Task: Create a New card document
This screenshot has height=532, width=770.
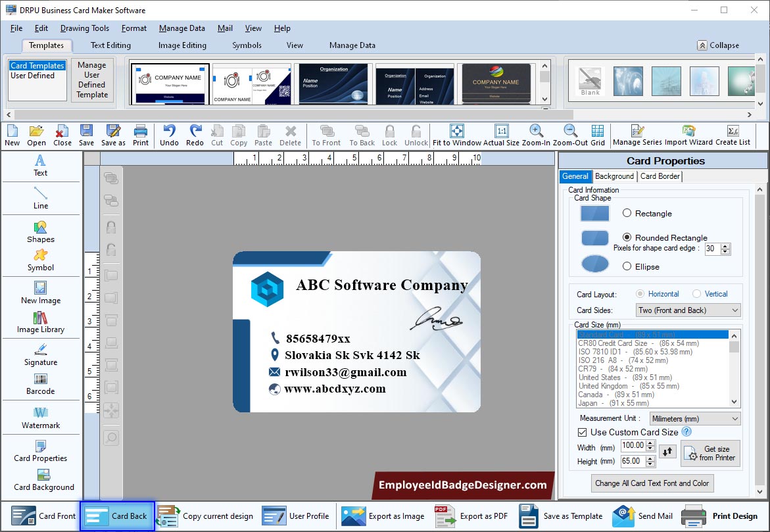Action: click(12, 135)
